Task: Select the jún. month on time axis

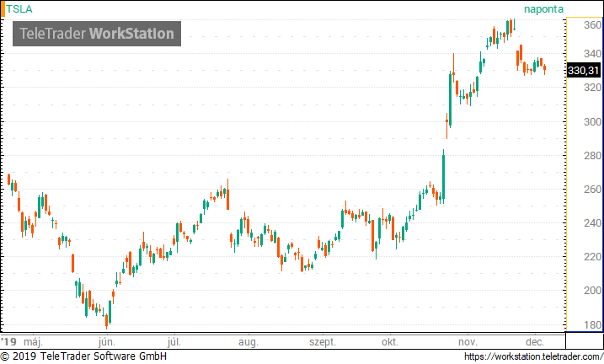Action: click(107, 341)
